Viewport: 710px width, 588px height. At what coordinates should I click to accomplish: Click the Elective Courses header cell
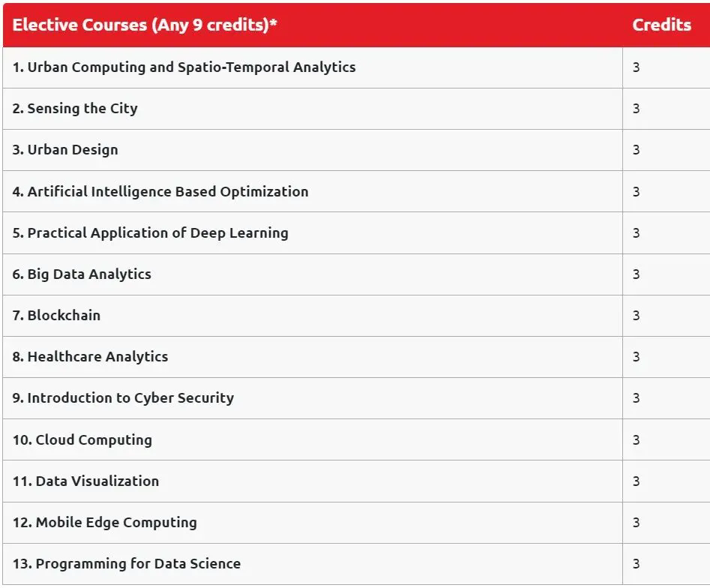(145, 25)
